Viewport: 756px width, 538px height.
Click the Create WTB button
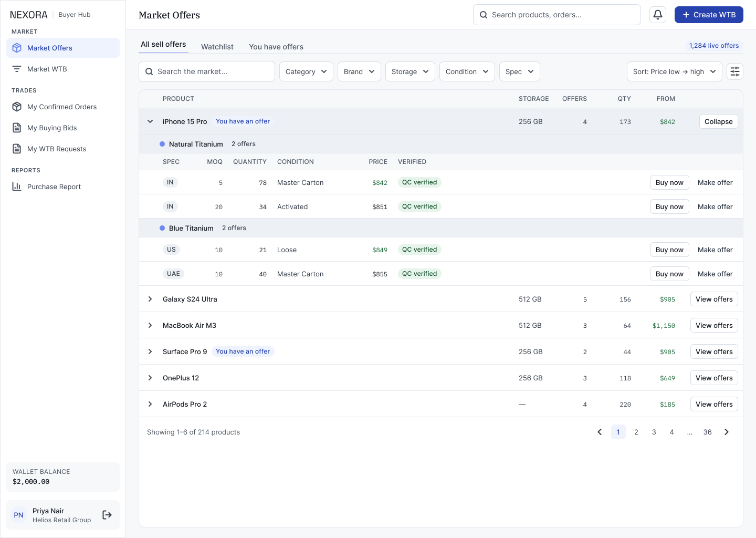coord(709,15)
